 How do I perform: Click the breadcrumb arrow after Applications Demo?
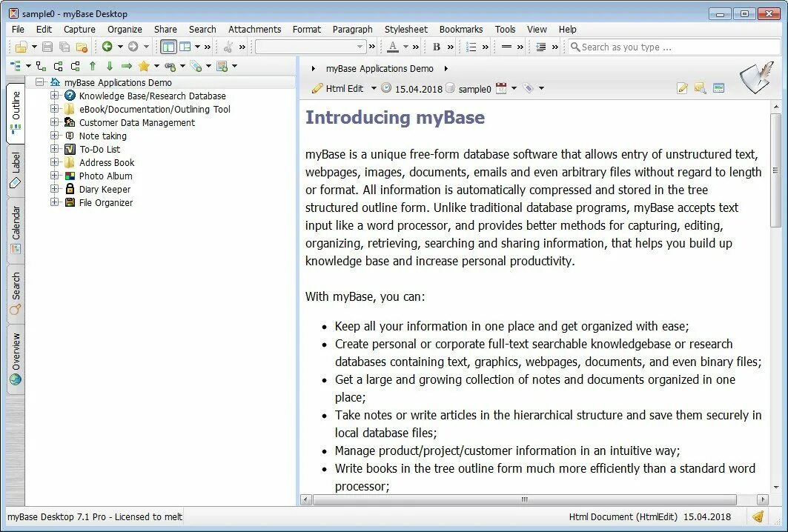pos(446,69)
